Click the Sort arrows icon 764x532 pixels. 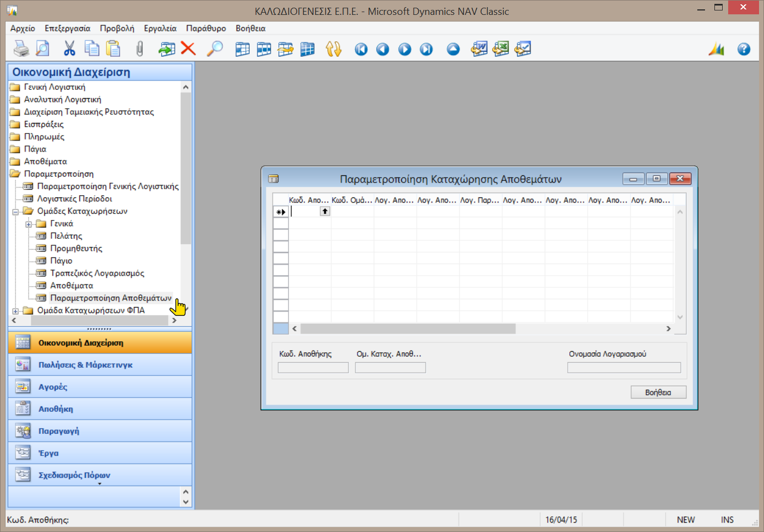click(333, 49)
